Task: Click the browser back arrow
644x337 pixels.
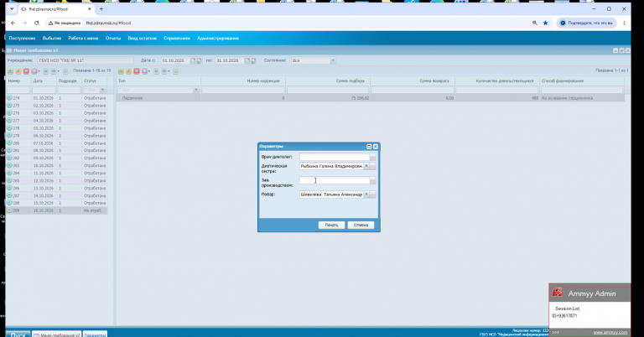Action: (13, 23)
